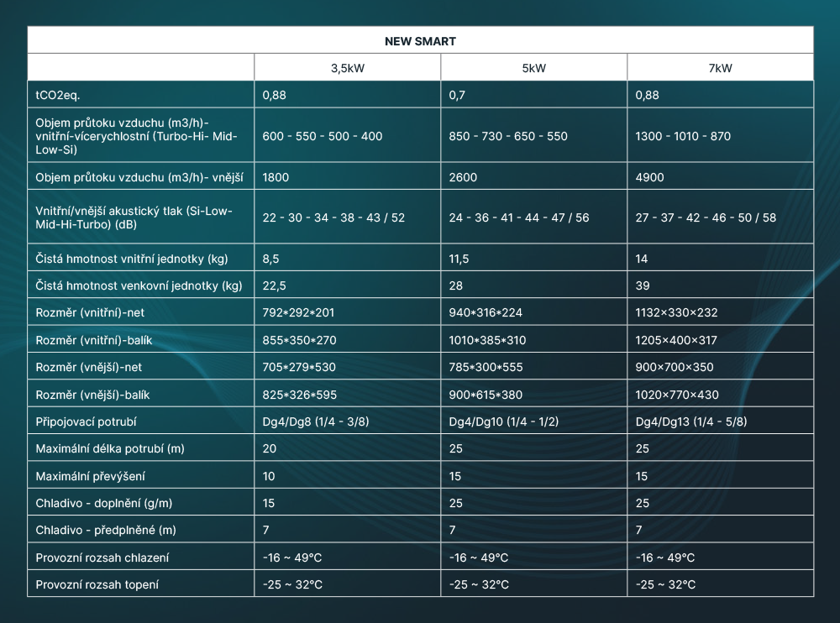Select the 7kW column header
This screenshot has width=840, height=623.
pos(720,68)
